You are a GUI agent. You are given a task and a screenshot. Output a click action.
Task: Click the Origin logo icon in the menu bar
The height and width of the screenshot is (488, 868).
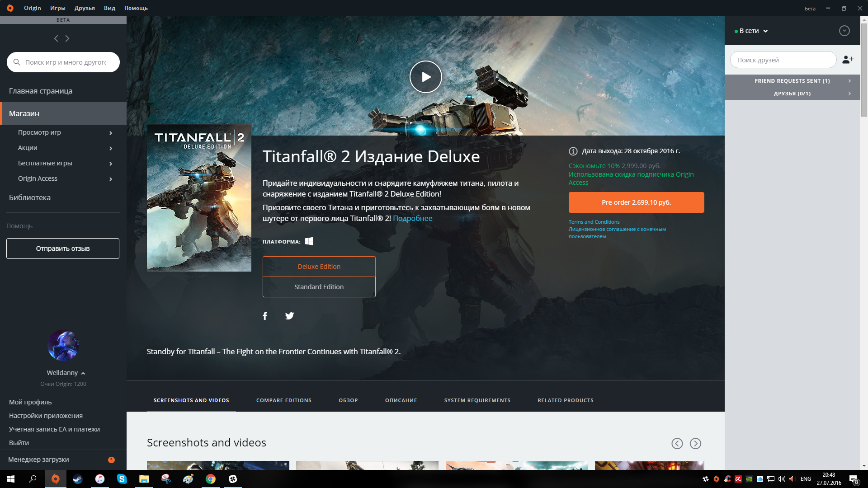coord(10,8)
